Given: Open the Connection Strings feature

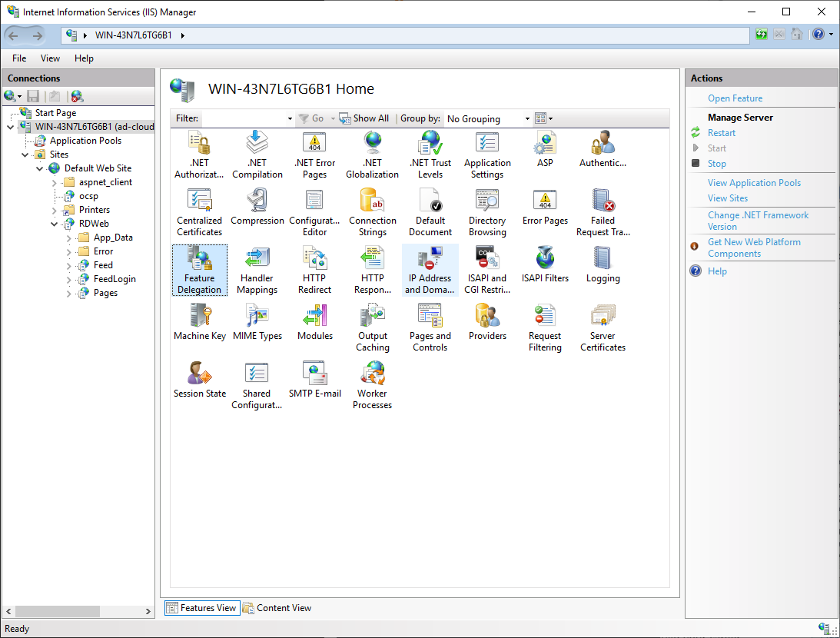Looking at the screenshot, I should 372,212.
